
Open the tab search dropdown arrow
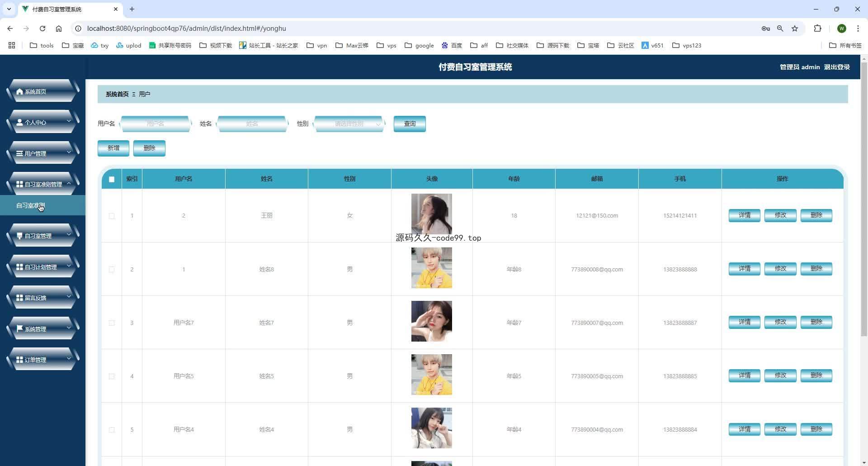tap(9, 9)
